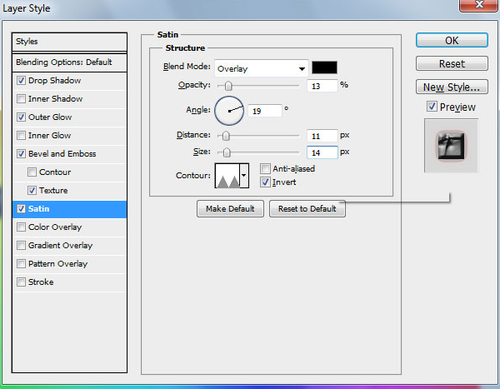Open the Contour picker dropdown arrow
Image resolution: width=500 pixels, height=389 pixels.
244,176
